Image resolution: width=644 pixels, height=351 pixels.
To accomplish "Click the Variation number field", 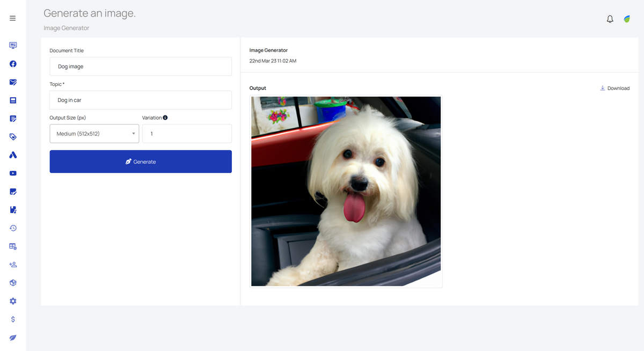I will [x=187, y=134].
